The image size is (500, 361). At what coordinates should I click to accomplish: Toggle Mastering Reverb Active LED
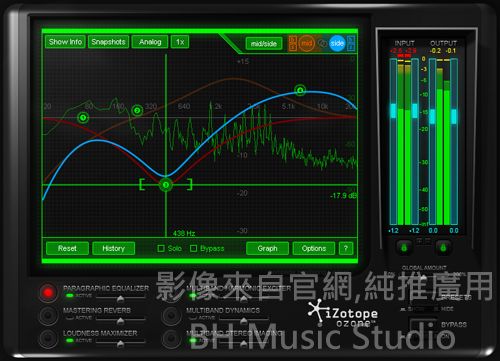click(70, 318)
